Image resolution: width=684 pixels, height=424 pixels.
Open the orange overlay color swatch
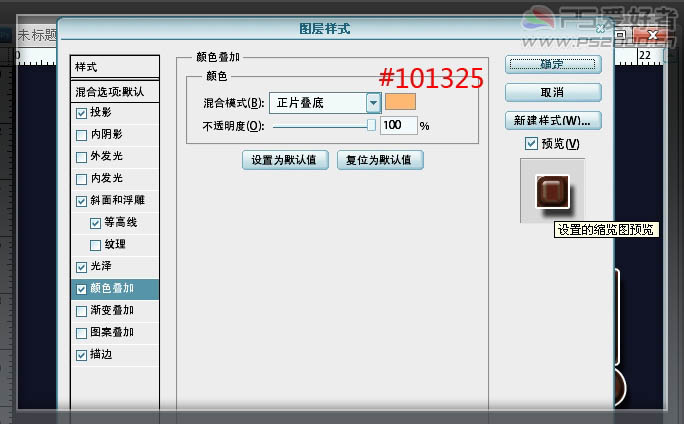pyautogui.click(x=400, y=102)
